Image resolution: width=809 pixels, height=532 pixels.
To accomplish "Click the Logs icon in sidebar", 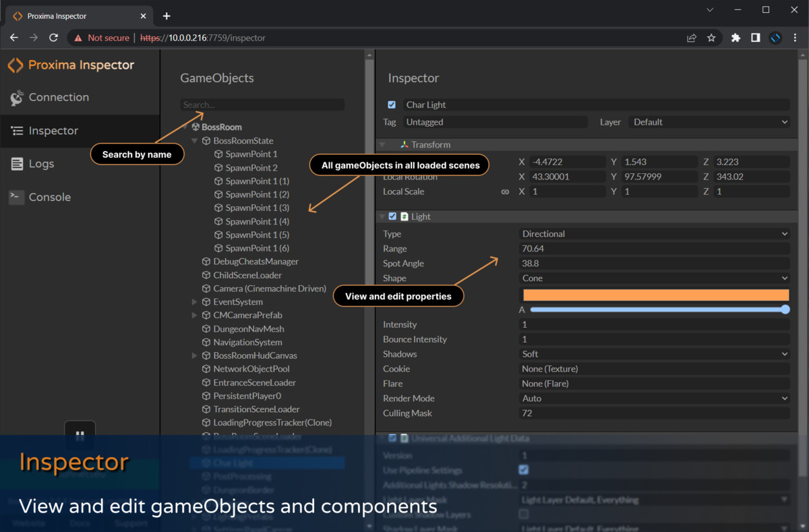I will click(x=17, y=164).
